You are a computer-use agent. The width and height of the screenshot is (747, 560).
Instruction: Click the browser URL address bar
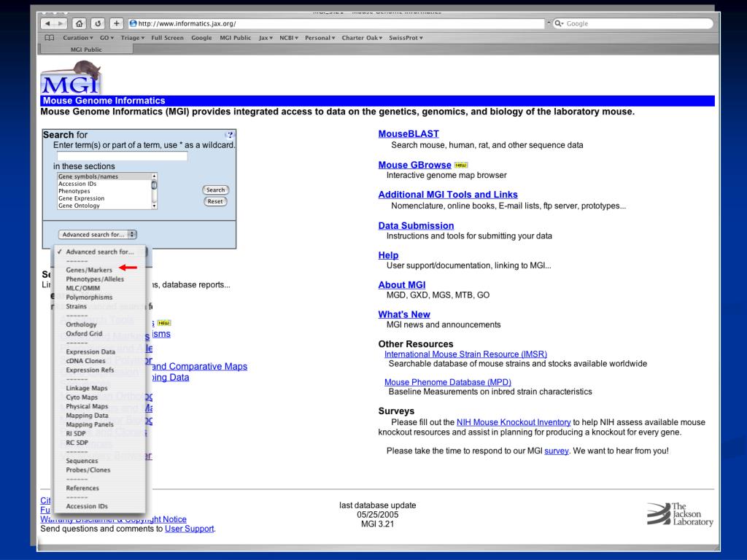(336, 23)
